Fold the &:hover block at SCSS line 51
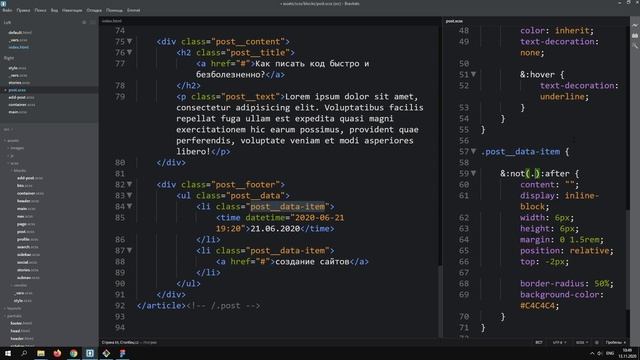This screenshot has width=640, height=360. 473,75
